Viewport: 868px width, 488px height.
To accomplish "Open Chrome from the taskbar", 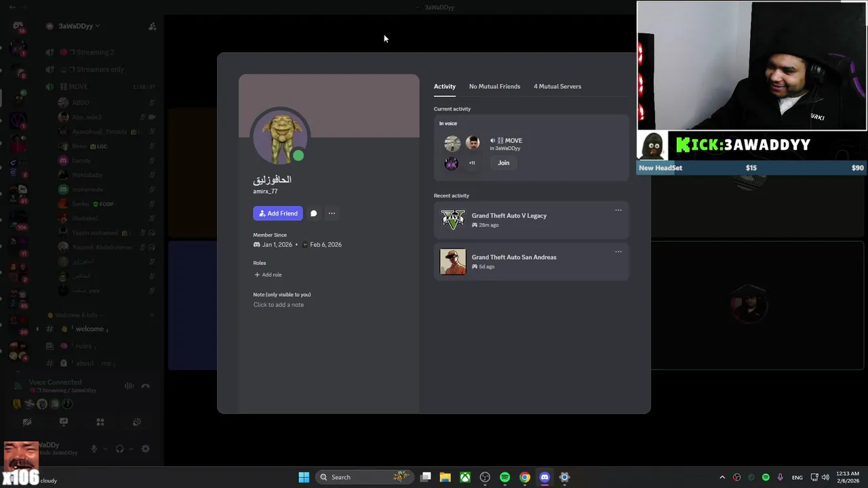I will coord(525,477).
